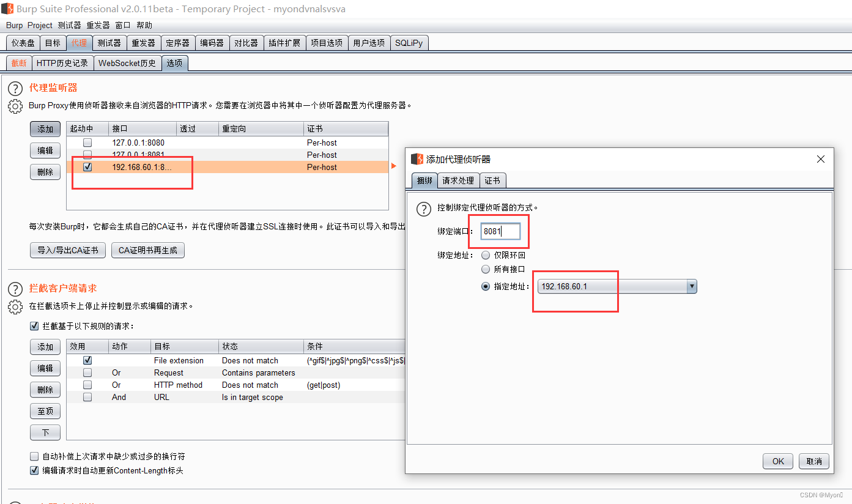This screenshot has width=852, height=504.
Task: Open help for the 代理监听器 section
Action: pos(15,89)
